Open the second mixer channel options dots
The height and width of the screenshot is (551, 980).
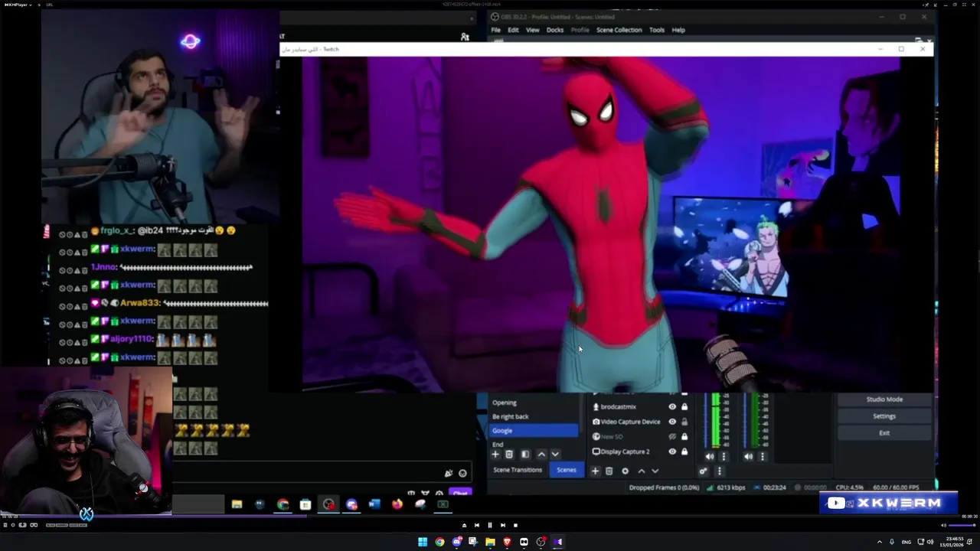(x=762, y=457)
